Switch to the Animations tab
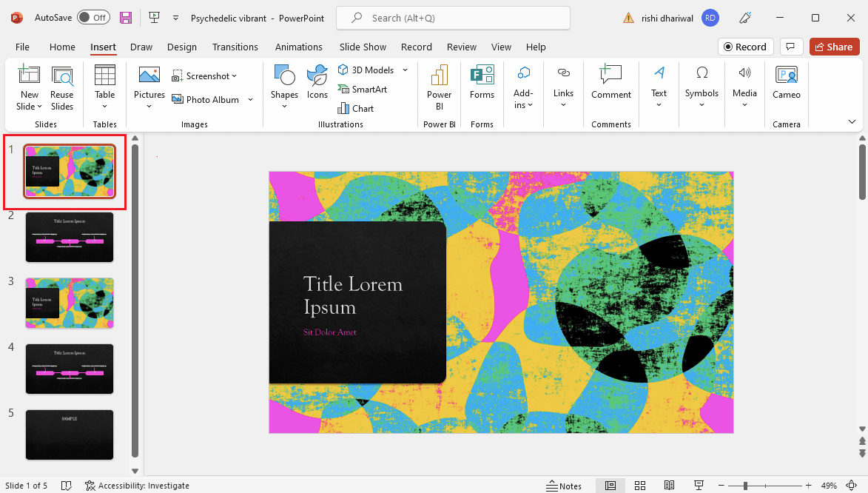The image size is (868, 493). (298, 47)
